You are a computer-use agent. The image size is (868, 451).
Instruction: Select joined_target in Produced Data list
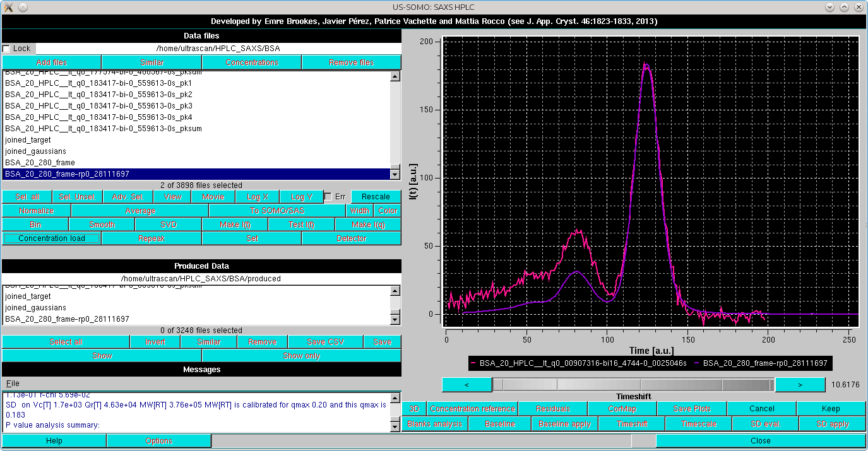tap(196, 296)
